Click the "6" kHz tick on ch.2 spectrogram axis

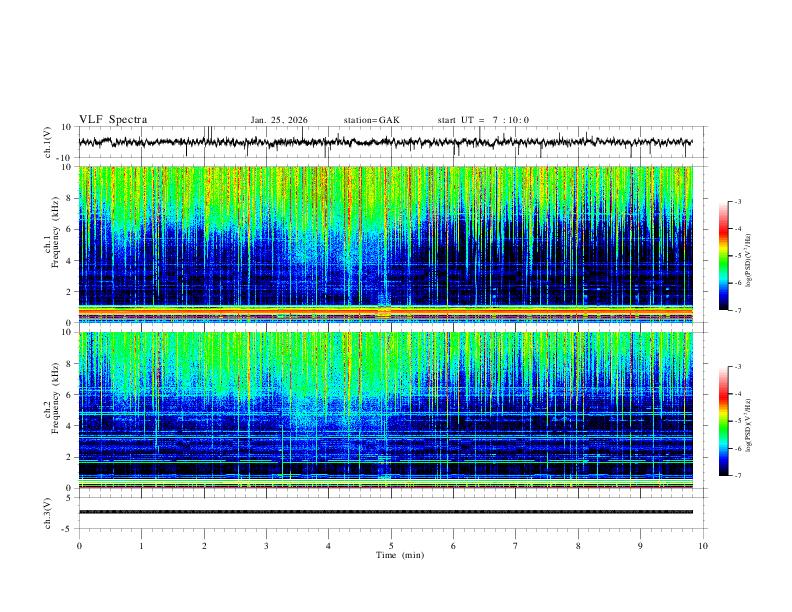[70, 394]
